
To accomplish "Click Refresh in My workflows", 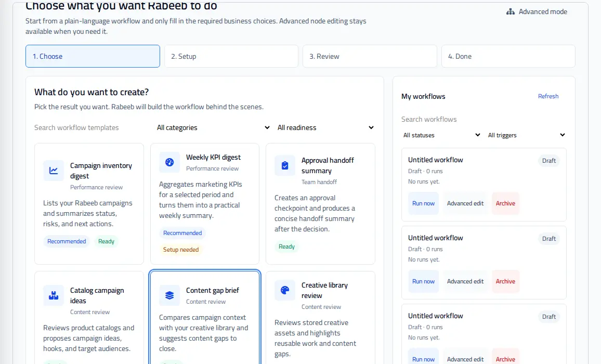I will [548, 96].
